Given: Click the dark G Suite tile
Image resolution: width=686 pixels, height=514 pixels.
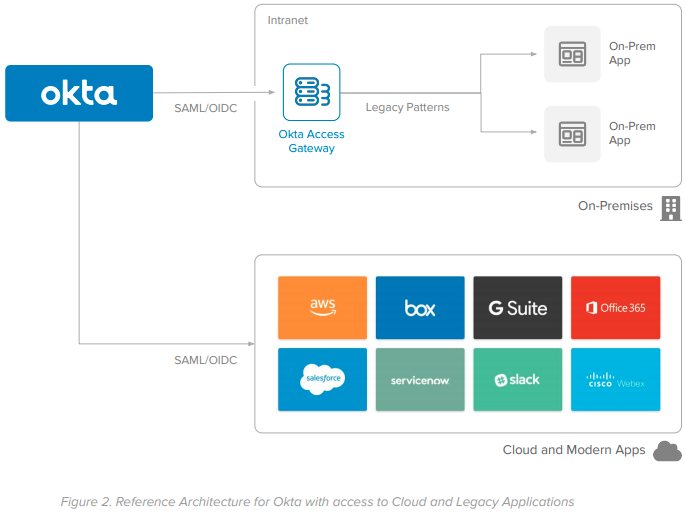Looking at the screenshot, I should coord(518,307).
